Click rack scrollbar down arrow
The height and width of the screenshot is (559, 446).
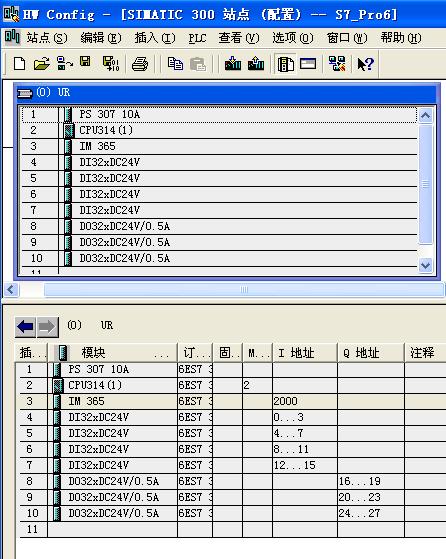pos(426,265)
